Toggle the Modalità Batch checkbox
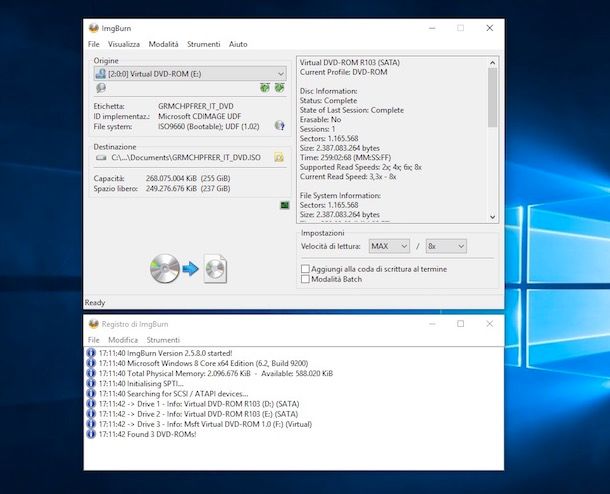 point(305,279)
